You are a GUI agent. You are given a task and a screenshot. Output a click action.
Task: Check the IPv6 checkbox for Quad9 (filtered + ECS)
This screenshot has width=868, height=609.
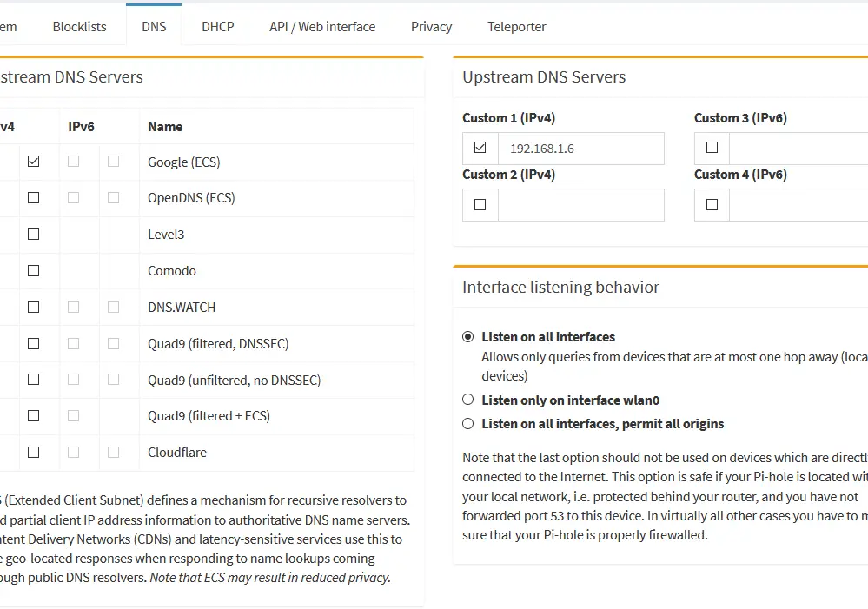(73, 416)
